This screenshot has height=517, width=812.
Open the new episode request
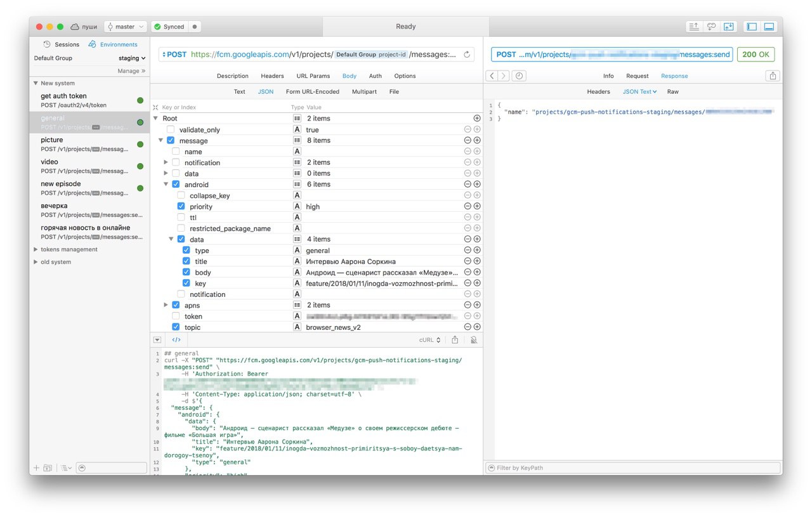(89, 188)
